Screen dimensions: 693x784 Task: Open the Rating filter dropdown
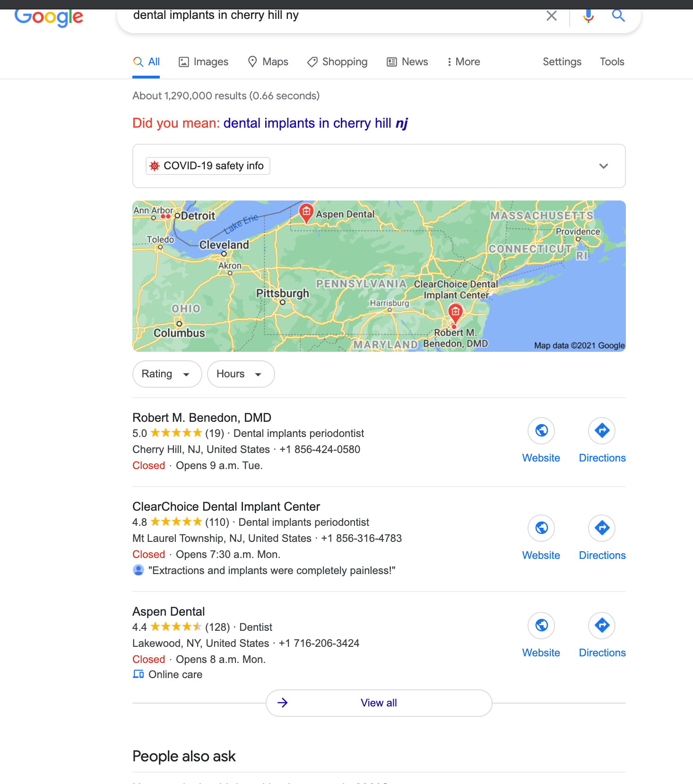click(167, 374)
